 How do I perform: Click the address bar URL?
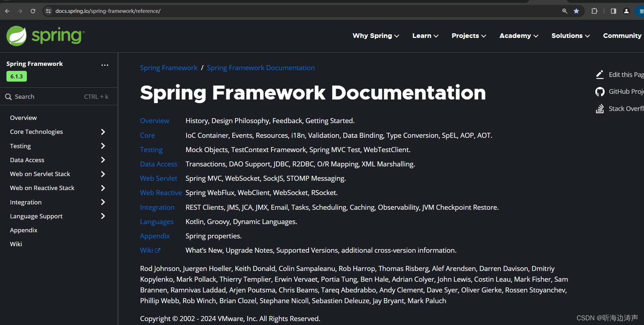[x=108, y=11]
